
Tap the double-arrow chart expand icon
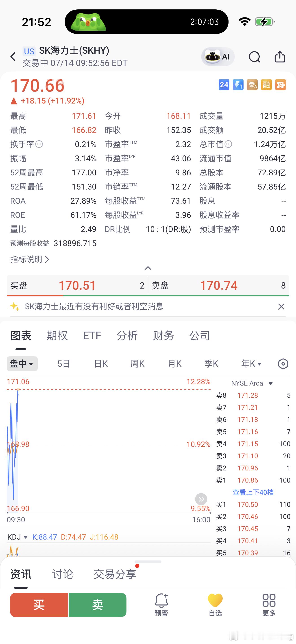[201, 499]
